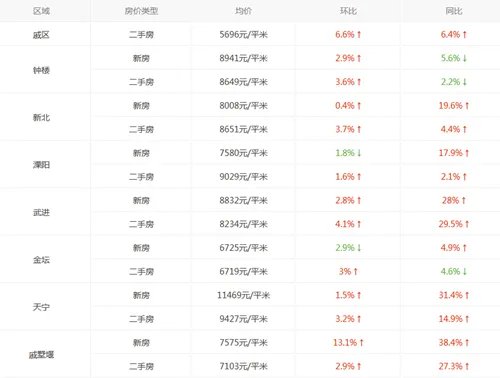The height and width of the screenshot is (378, 500).
Task: Click the 13.1% 环比 value
Action: pos(348,342)
